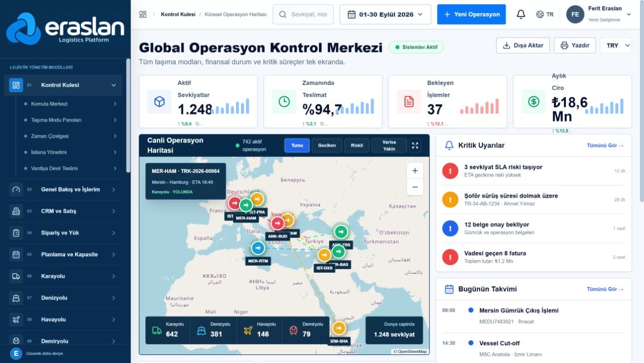Click the Havayolu plane icon in sidebar
Image resolution: width=644 pixels, height=363 pixels.
point(16,320)
